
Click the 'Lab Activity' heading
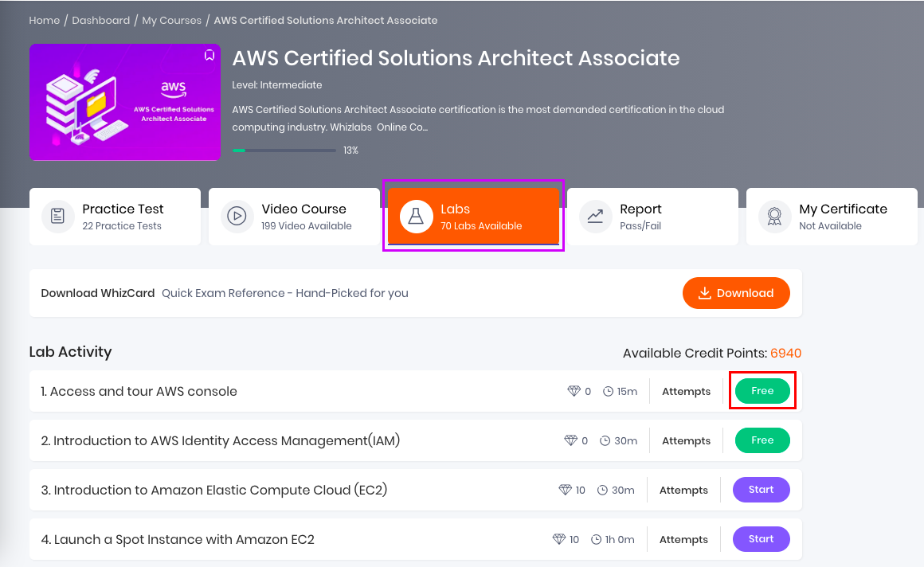coord(70,352)
